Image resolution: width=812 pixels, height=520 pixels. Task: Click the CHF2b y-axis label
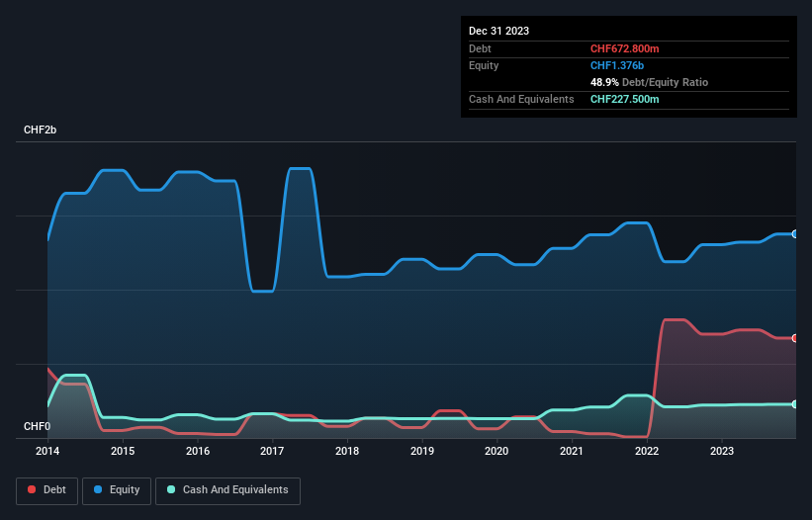40,130
